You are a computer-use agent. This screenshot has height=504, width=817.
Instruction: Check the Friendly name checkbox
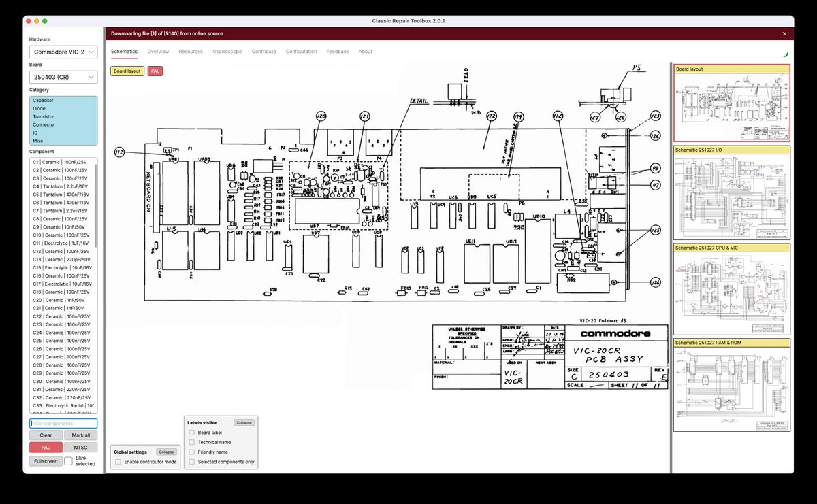click(192, 452)
